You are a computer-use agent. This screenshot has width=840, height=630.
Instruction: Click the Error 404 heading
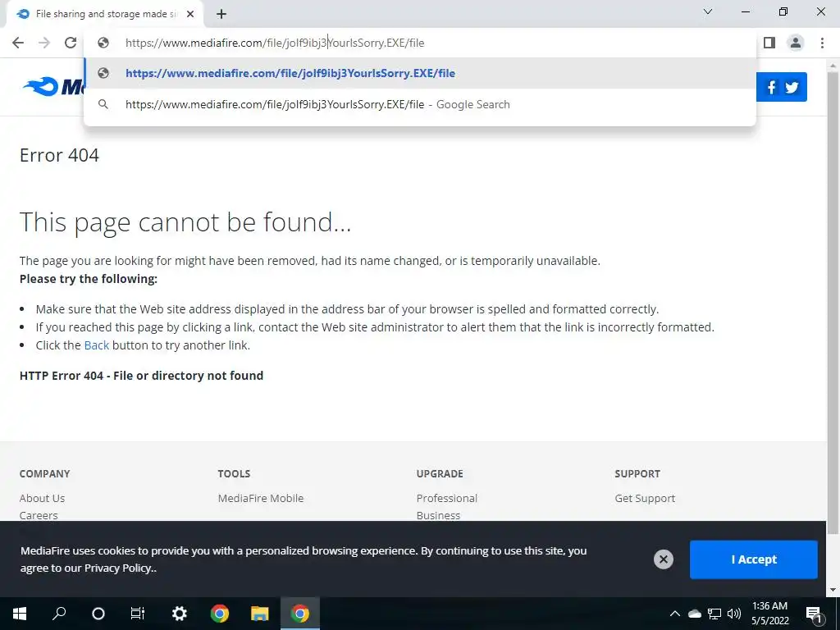pos(59,155)
